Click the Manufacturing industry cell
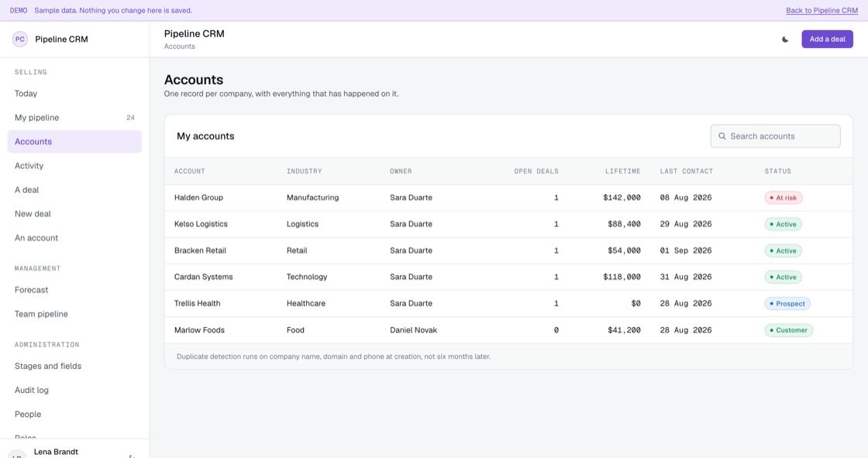The width and height of the screenshot is (868, 458). (x=312, y=198)
